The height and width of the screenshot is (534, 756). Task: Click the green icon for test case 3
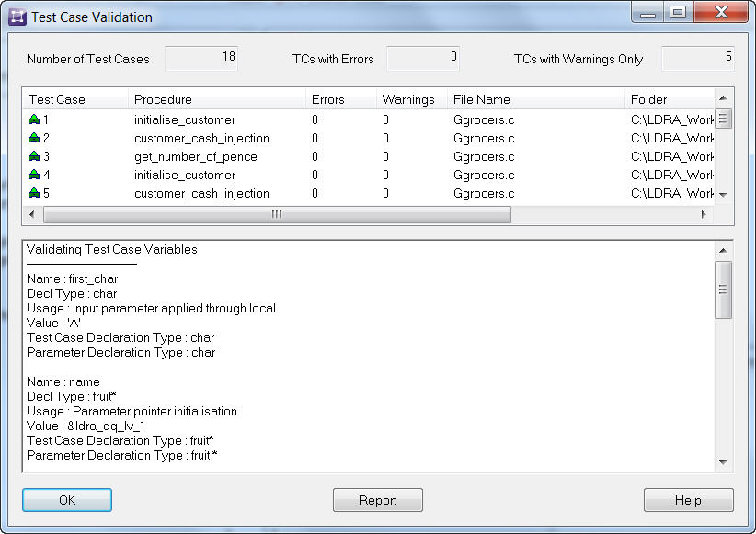(x=34, y=156)
